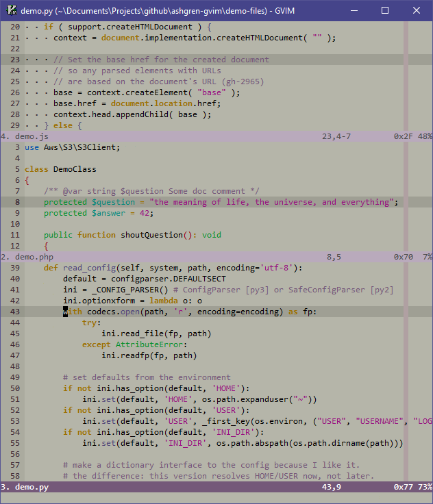The image size is (433, 504).
Task: Click 'void' return type on line 11
Action: pos(212,235)
